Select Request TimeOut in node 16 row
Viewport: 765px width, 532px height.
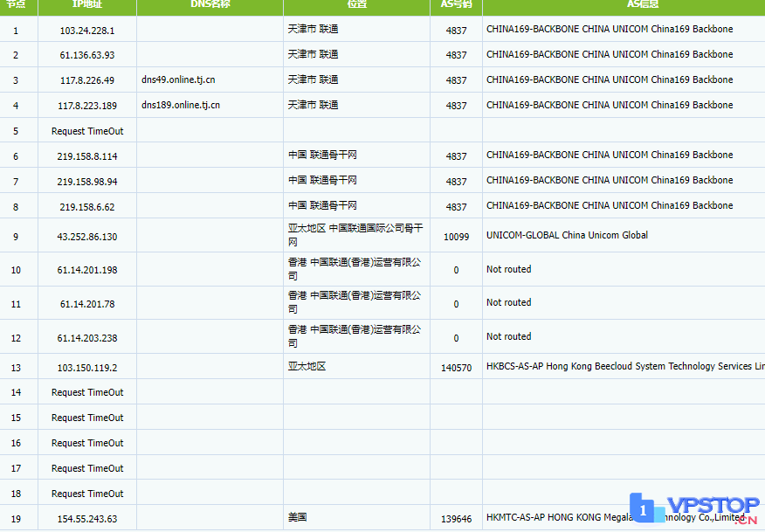coord(87,443)
